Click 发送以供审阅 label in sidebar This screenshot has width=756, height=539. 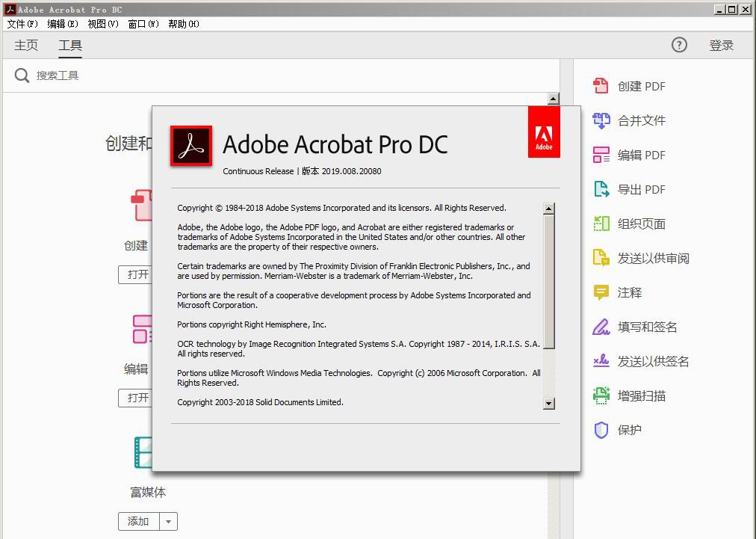point(654,258)
